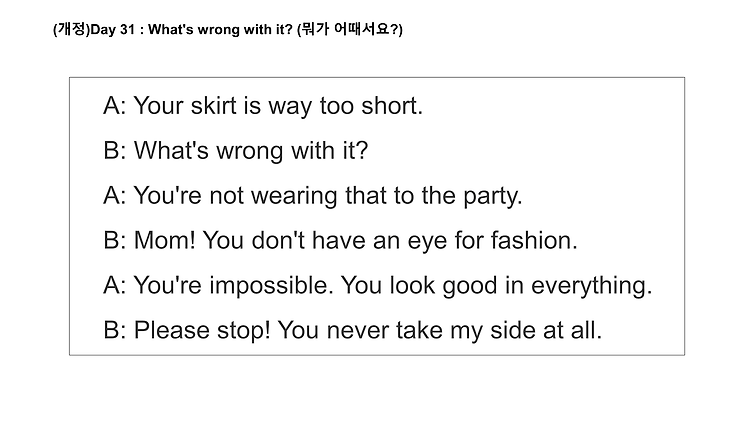
Task: Click the 'Please stop!' phrase
Action: click(202, 331)
